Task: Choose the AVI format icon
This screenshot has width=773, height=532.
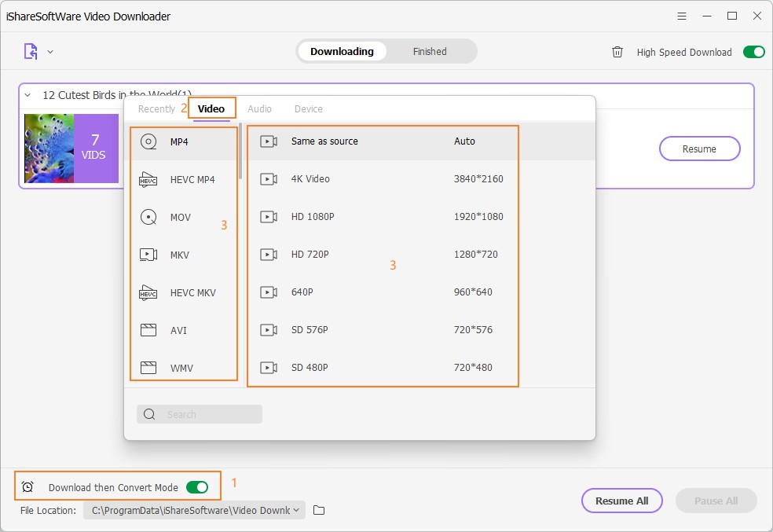Action: click(148, 330)
